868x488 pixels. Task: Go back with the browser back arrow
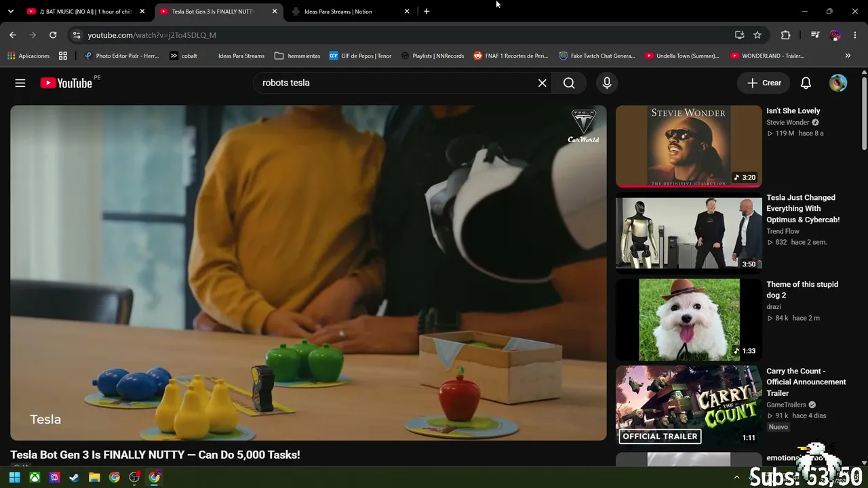coord(13,35)
